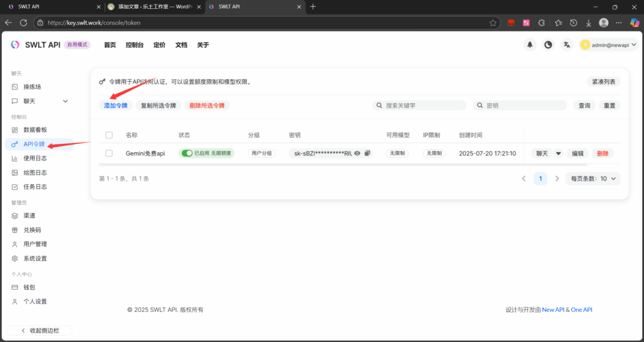The width and height of the screenshot is (644, 342).
Task: Open the 每页条数 page size dropdown
Action: click(x=592, y=179)
